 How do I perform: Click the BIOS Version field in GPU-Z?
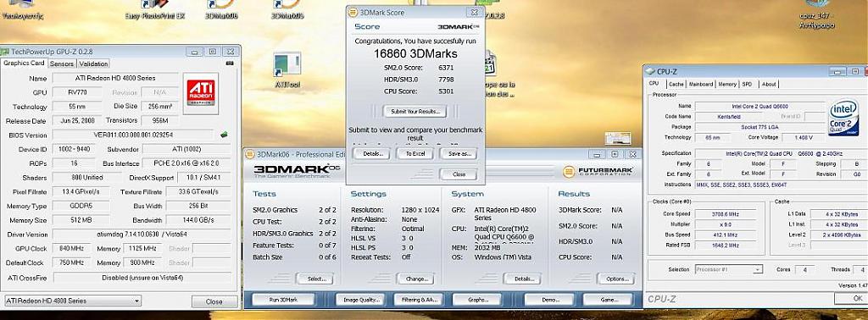pos(133,135)
